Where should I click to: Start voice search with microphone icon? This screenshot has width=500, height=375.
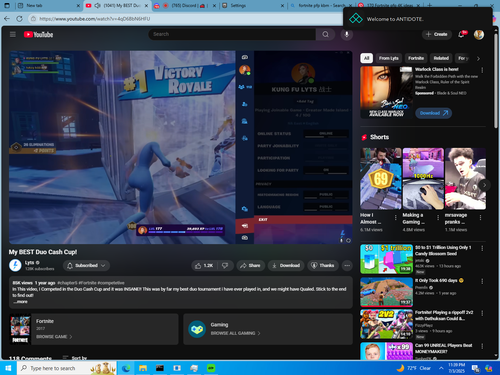(x=347, y=34)
